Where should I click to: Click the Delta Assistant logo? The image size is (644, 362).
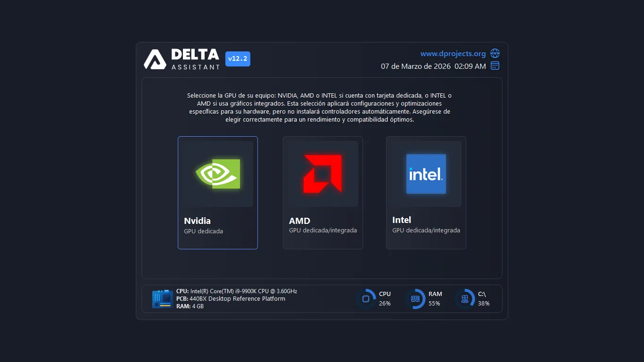coord(182,59)
